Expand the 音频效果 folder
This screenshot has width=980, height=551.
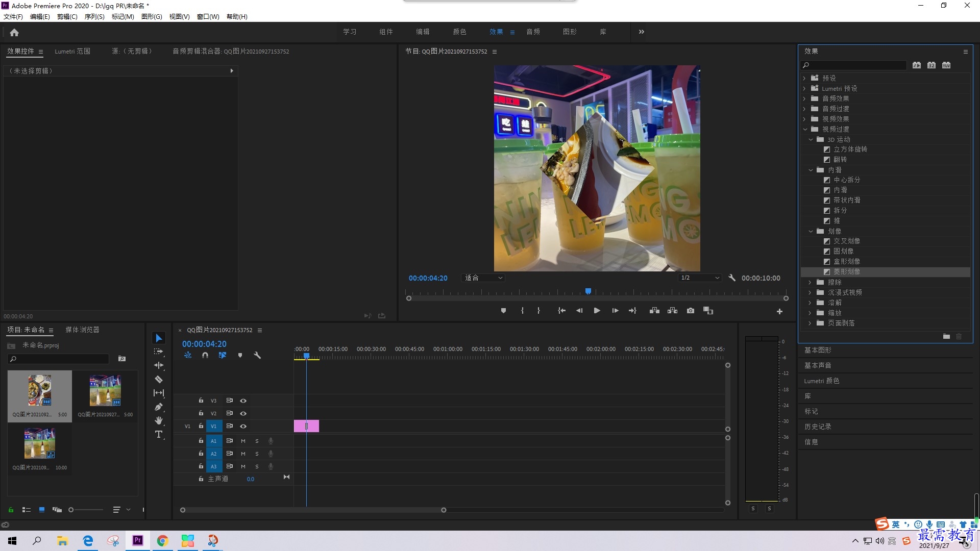coord(804,98)
